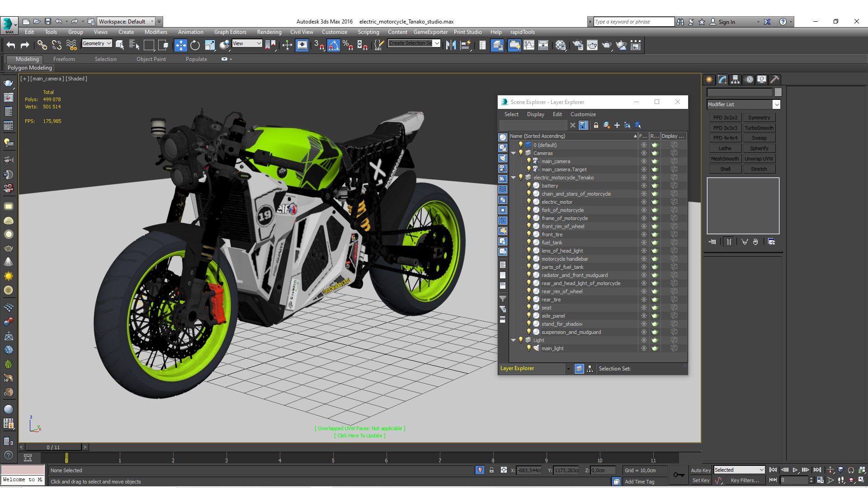Toggle visibility bulb of main_light

528,348
